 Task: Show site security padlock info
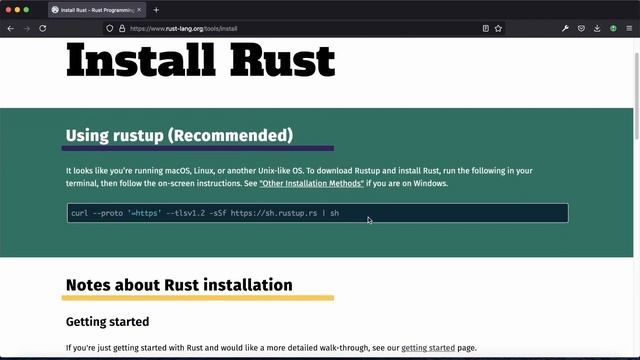(x=122, y=29)
